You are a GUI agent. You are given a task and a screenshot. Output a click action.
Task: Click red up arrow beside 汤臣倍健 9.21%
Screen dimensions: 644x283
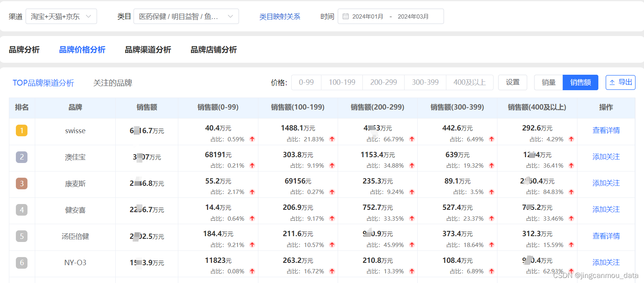(x=252, y=245)
